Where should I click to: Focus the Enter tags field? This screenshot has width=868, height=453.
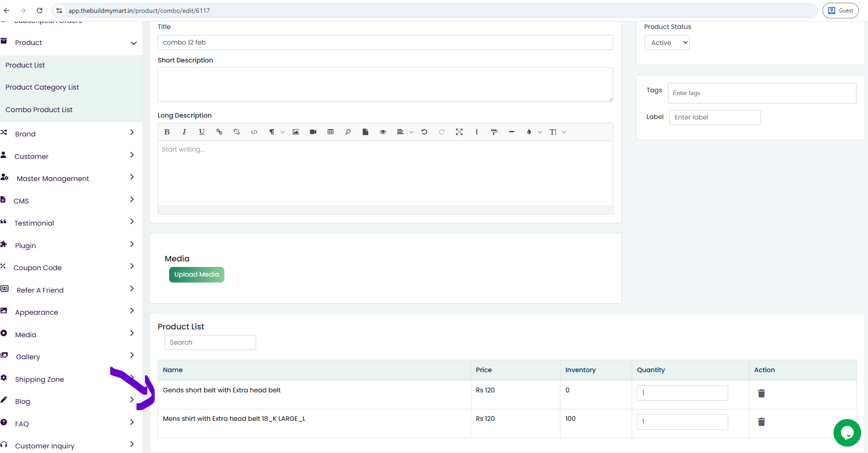pos(762,93)
